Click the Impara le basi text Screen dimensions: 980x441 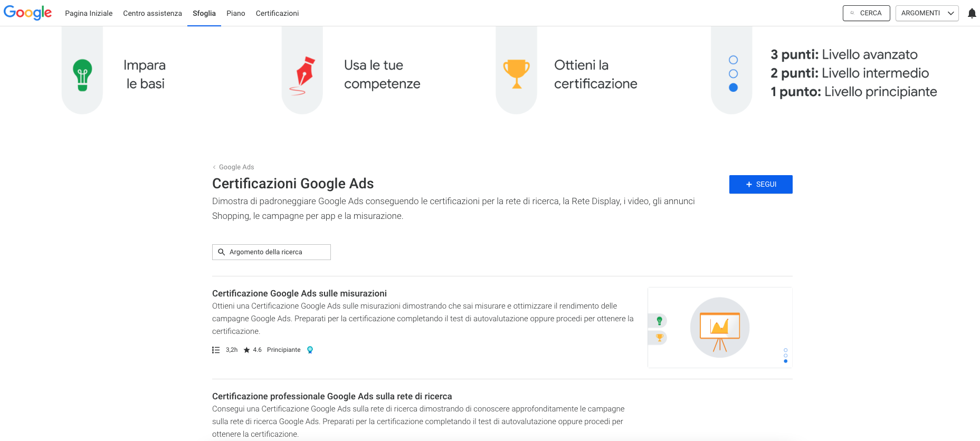tap(145, 74)
